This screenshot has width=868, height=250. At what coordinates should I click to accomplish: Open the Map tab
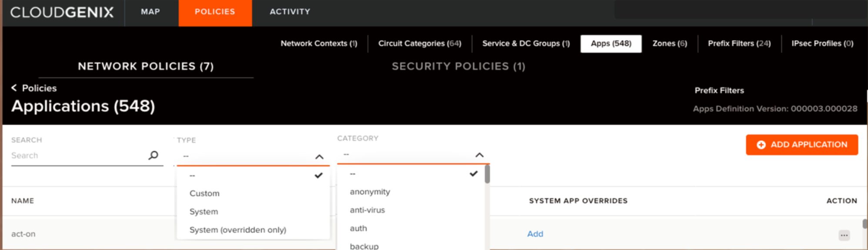tap(151, 12)
